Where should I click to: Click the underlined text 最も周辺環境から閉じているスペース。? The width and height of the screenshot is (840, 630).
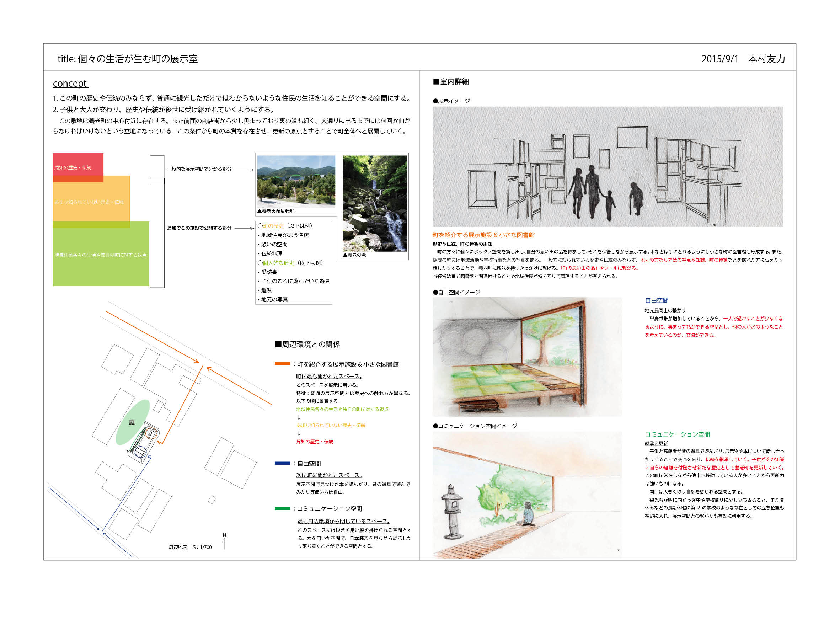(344, 521)
